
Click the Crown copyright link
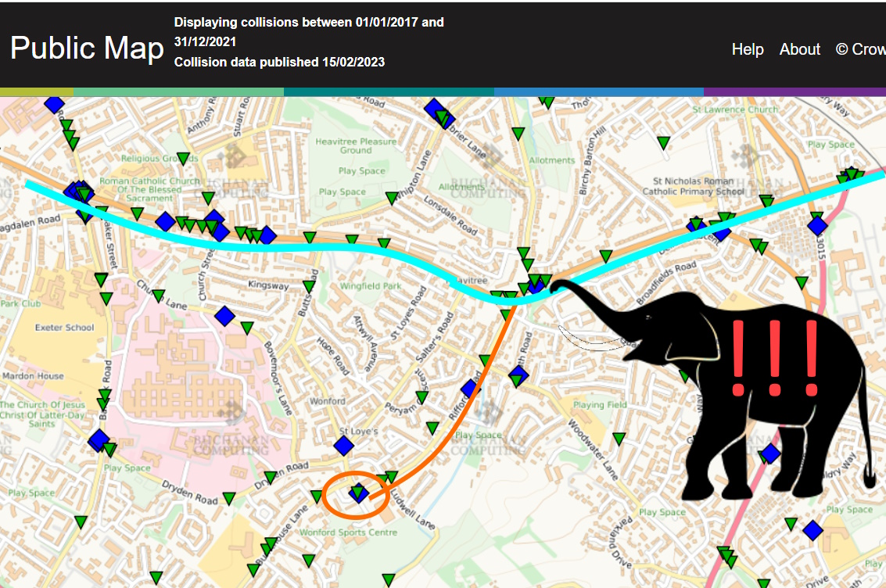[860, 50]
